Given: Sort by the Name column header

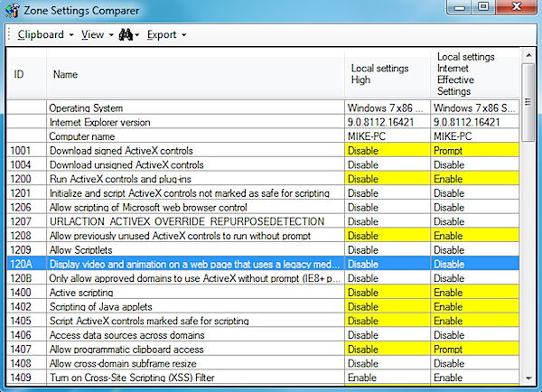Looking at the screenshot, I should click(195, 74).
